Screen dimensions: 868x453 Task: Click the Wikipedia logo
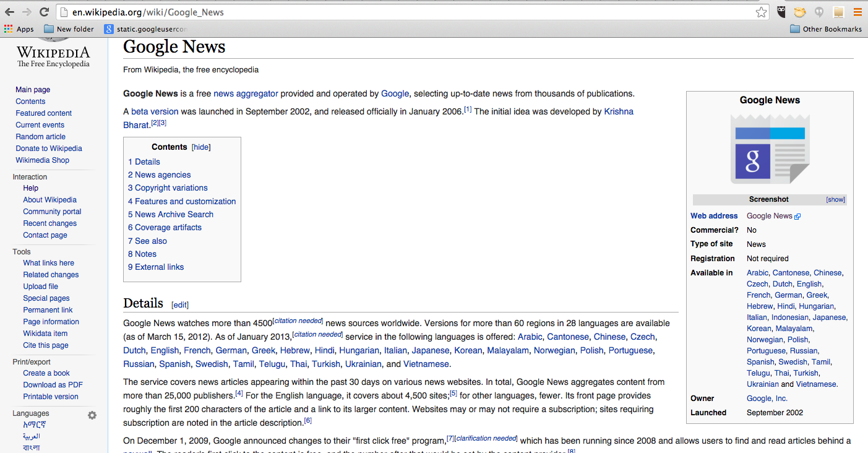[53, 54]
